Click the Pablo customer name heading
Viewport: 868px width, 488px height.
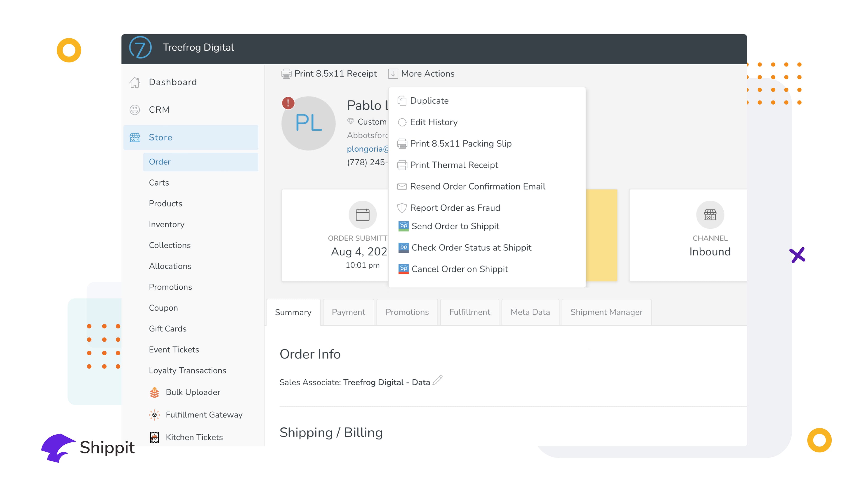(368, 106)
